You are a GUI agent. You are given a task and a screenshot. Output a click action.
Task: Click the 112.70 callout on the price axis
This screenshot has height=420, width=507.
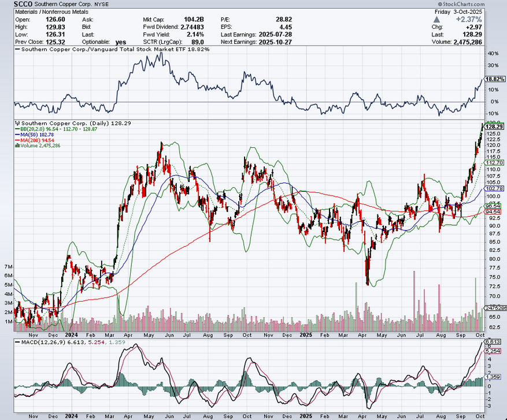point(494,162)
